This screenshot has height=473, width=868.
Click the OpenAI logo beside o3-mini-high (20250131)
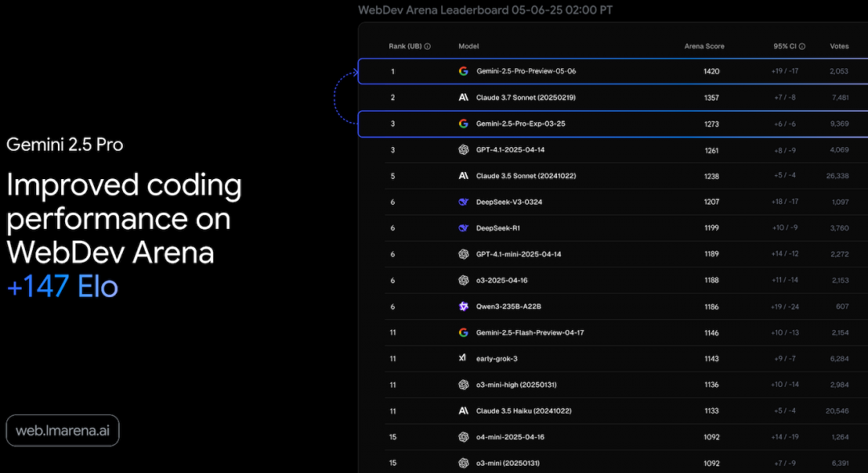pos(464,385)
